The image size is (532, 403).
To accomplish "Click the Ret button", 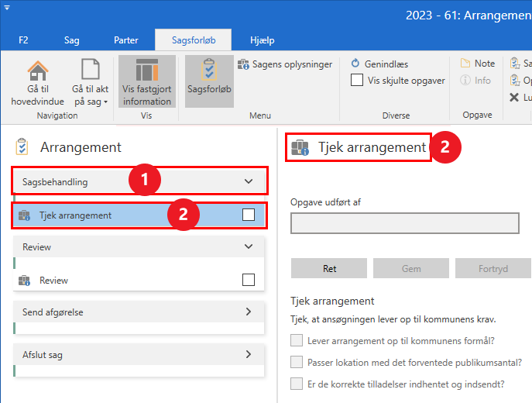I will click(329, 269).
